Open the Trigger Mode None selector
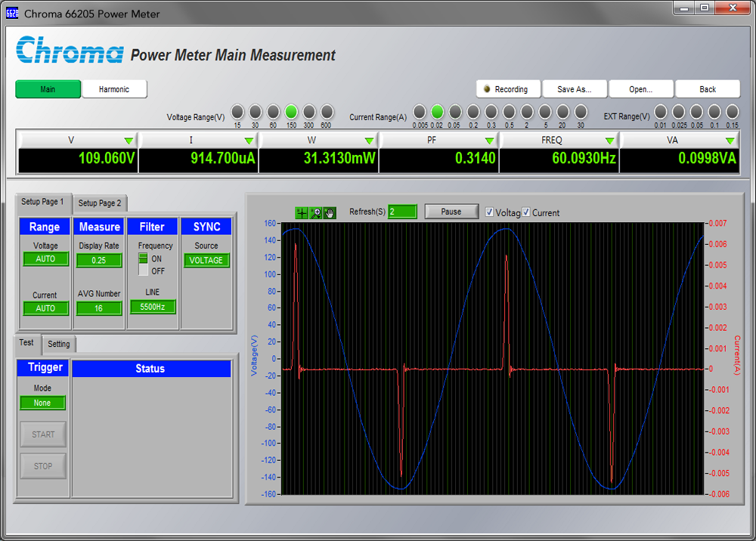756x541 pixels. [42, 403]
